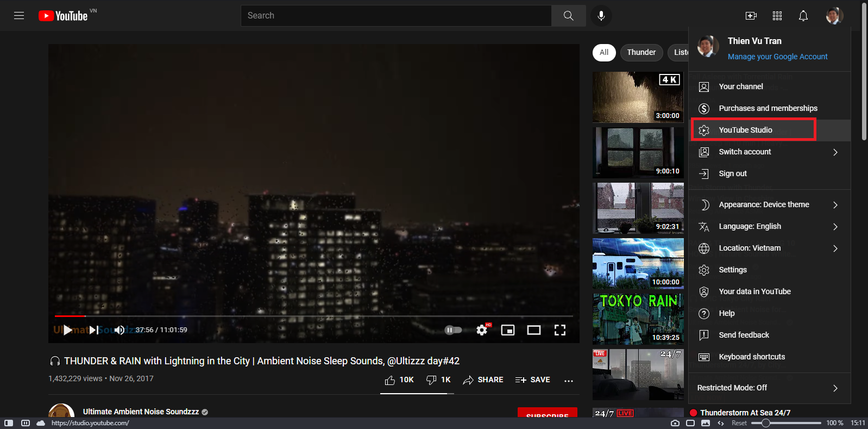The image size is (868, 429).
Task: Open Settings from the account menu
Action: click(x=770, y=270)
